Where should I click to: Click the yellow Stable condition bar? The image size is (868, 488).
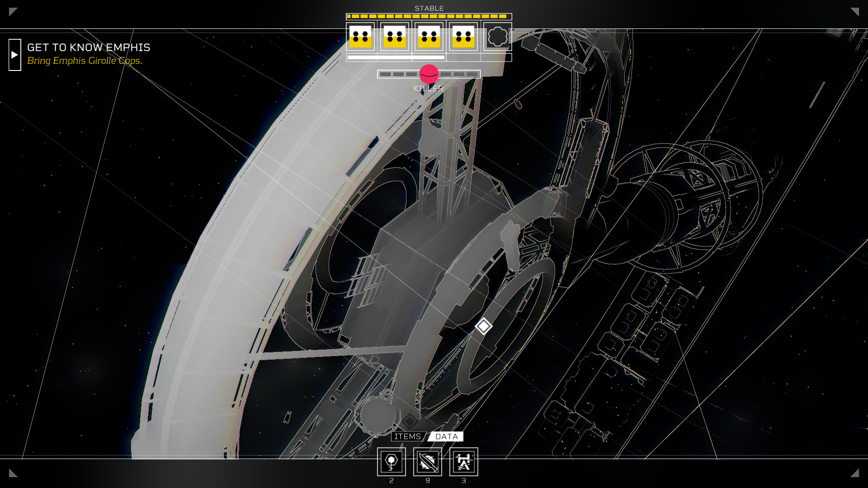429,17
